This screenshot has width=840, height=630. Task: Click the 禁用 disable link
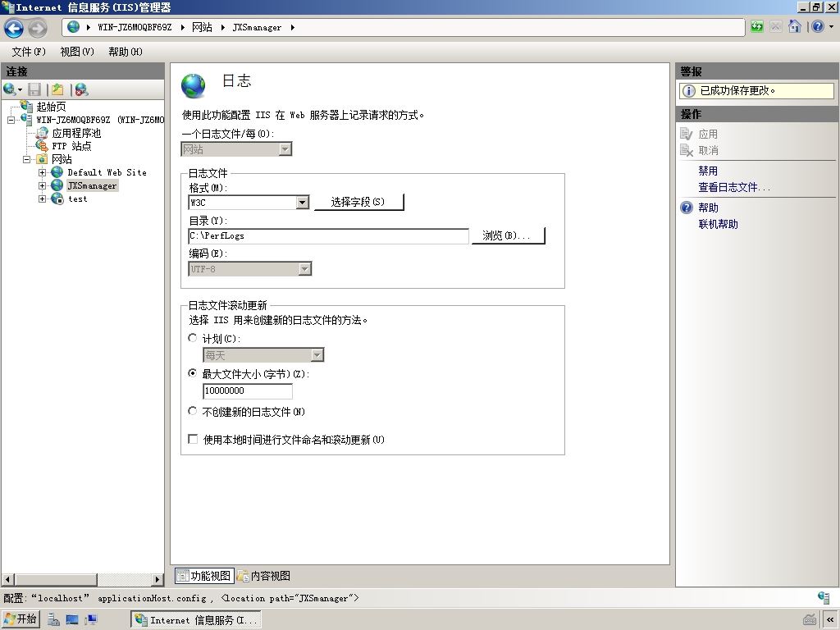point(708,171)
